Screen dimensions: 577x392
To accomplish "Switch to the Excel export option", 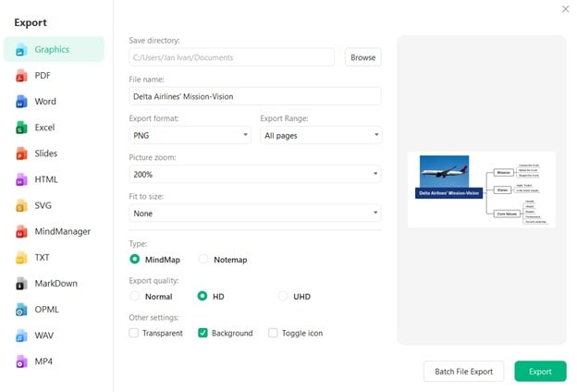I will coord(54,128).
